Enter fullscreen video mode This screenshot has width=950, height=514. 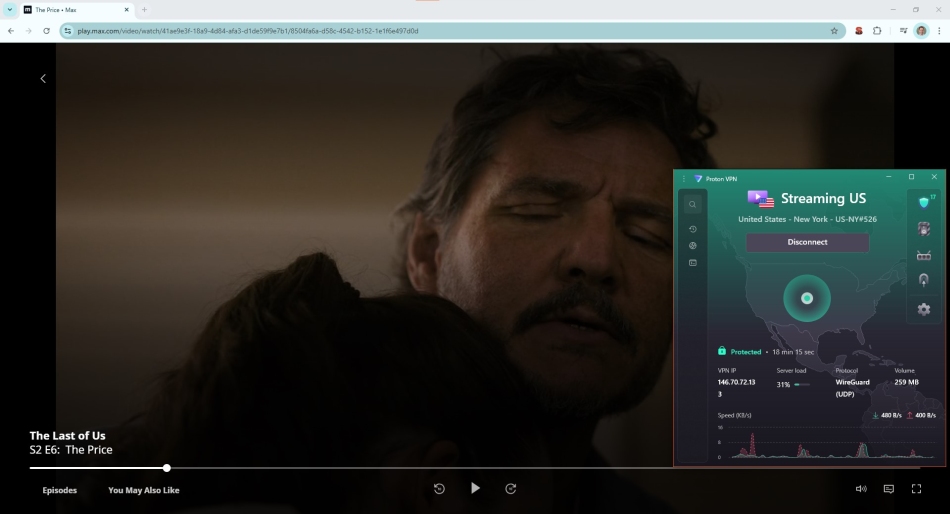[917, 489]
